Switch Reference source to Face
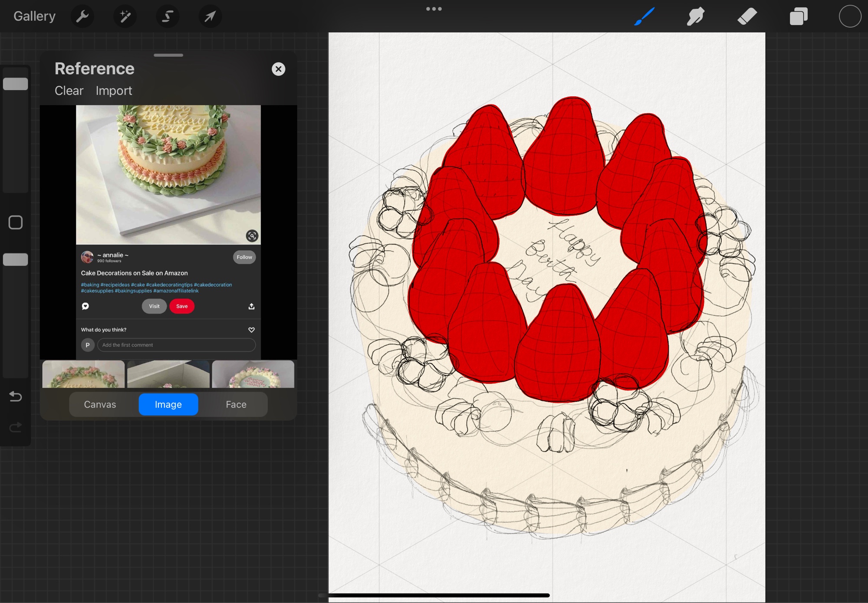Screen dimensions: 868x603 (236, 404)
